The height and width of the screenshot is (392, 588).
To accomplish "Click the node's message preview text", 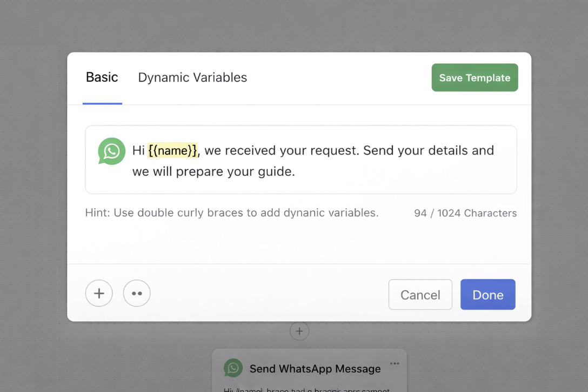I will point(307,389).
